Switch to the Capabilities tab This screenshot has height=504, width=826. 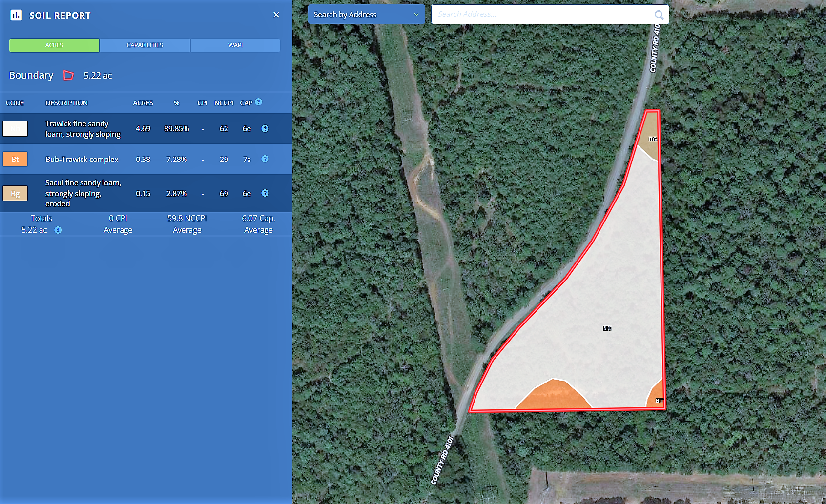145,45
